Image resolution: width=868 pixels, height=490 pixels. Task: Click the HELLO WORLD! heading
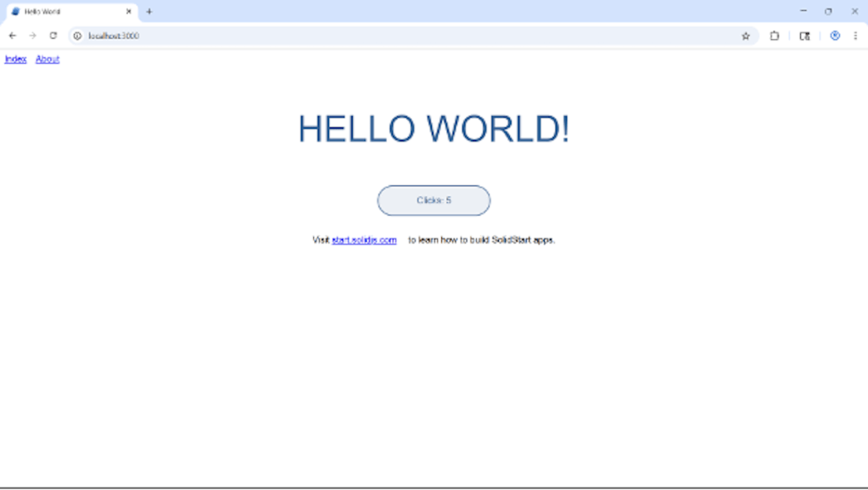[x=433, y=129]
